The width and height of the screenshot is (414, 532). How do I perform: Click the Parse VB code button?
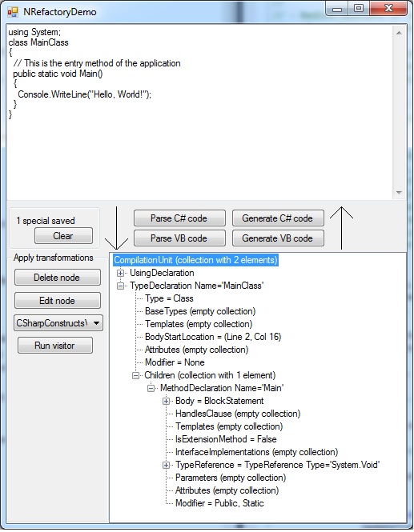[179, 238]
